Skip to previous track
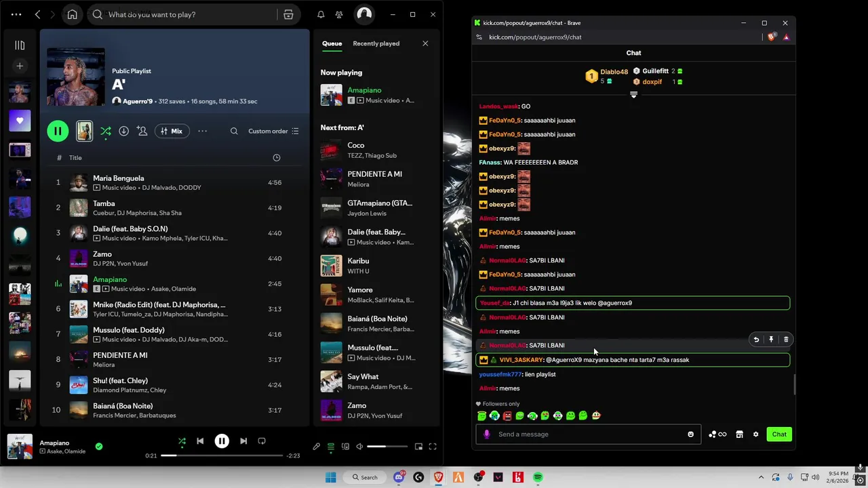This screenshot has width=868, height=488. click(200, 441)
